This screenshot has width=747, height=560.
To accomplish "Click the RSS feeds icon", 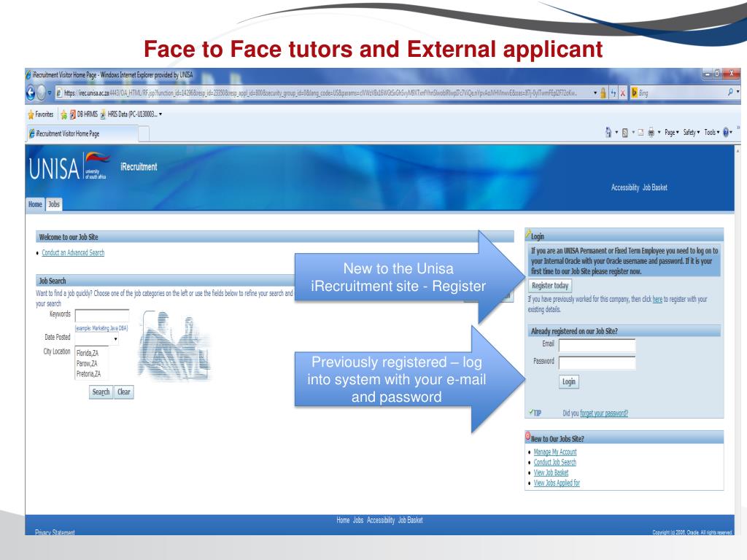I will pos(625,133).
